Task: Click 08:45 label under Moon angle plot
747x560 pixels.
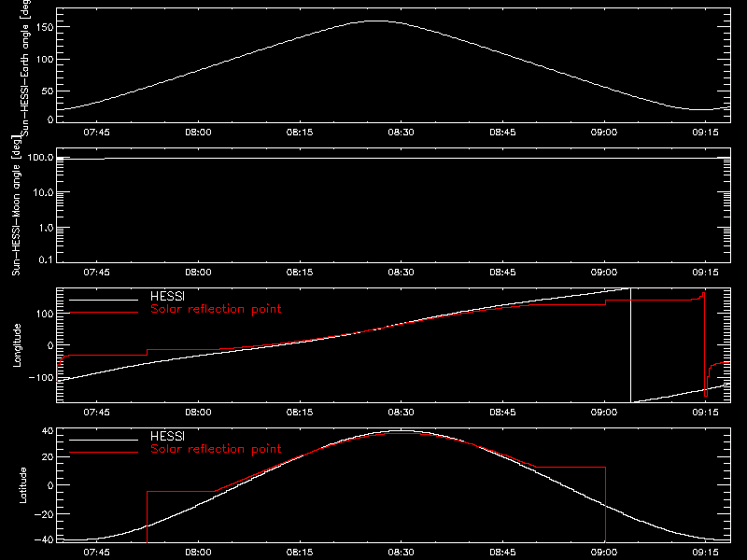Action: [x=502, y=273]
